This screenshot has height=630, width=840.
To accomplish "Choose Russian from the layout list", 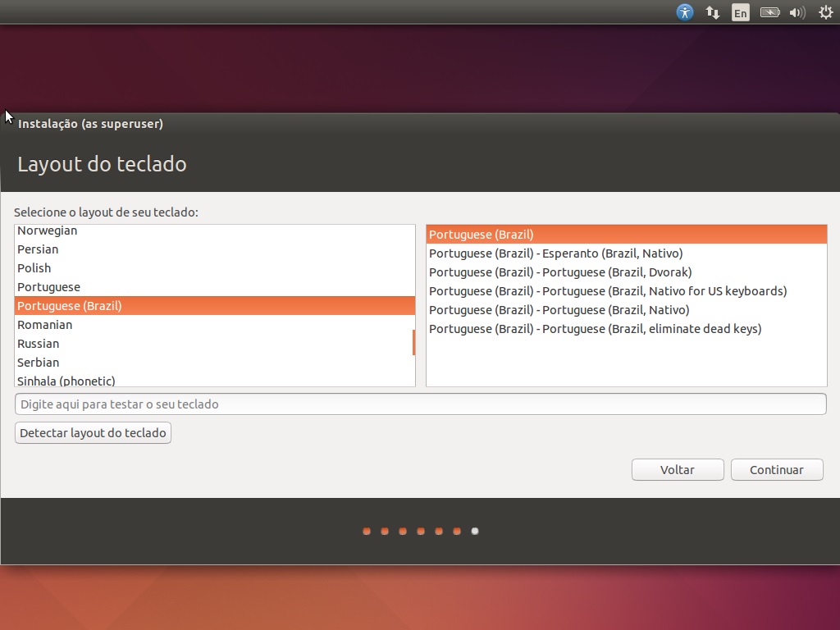I will click(x=39, y=344).
